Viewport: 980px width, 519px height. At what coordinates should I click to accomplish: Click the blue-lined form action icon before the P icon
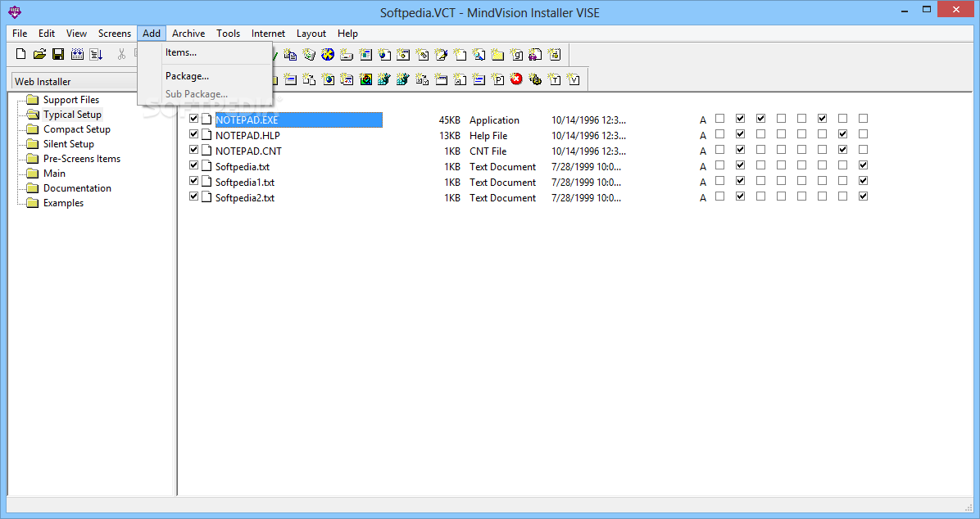coord(479,79)
